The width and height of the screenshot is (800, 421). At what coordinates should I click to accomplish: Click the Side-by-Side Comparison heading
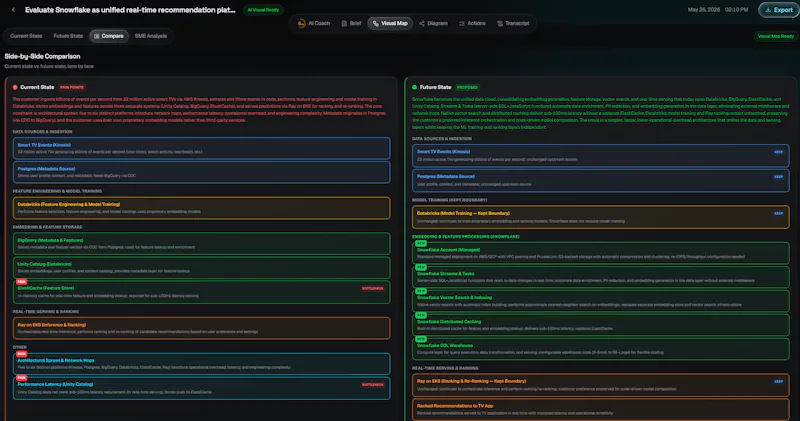pyautogui.click(x=42, y=56)
